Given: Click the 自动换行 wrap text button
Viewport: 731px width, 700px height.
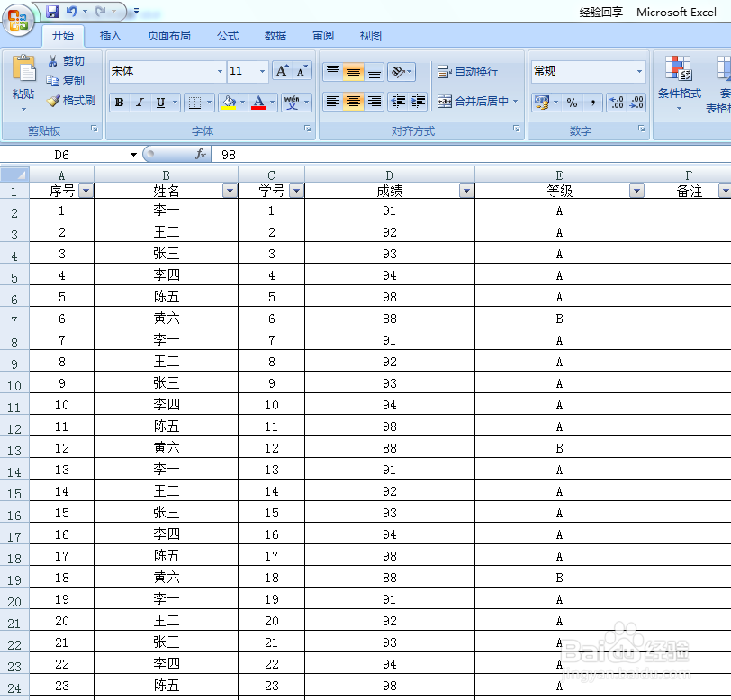Looking at the screenshot, I should tap(467, 71).
